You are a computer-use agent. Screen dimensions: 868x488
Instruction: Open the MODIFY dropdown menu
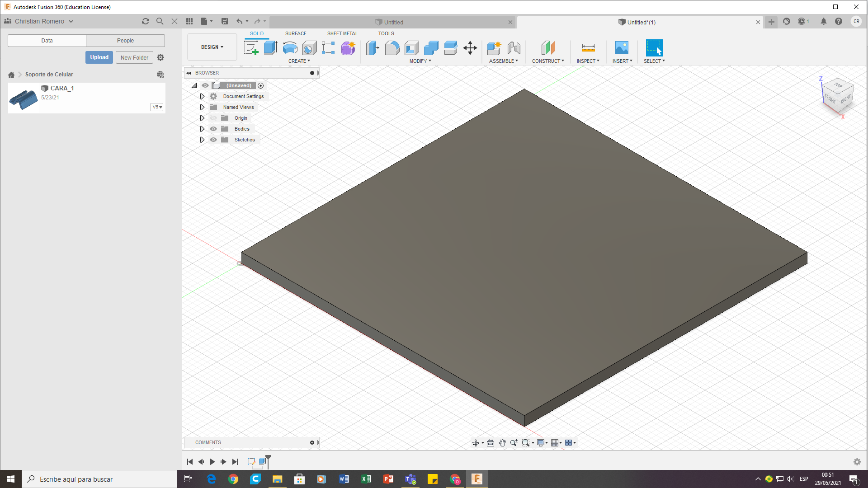click(420, 61)
